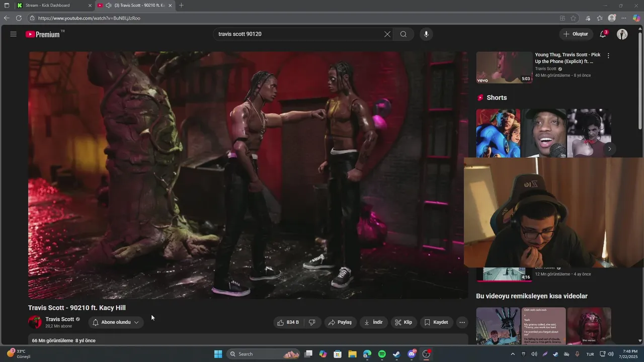Open YouTube notifications bell
The width and height of the screenshot is (644, 362).
603,34
